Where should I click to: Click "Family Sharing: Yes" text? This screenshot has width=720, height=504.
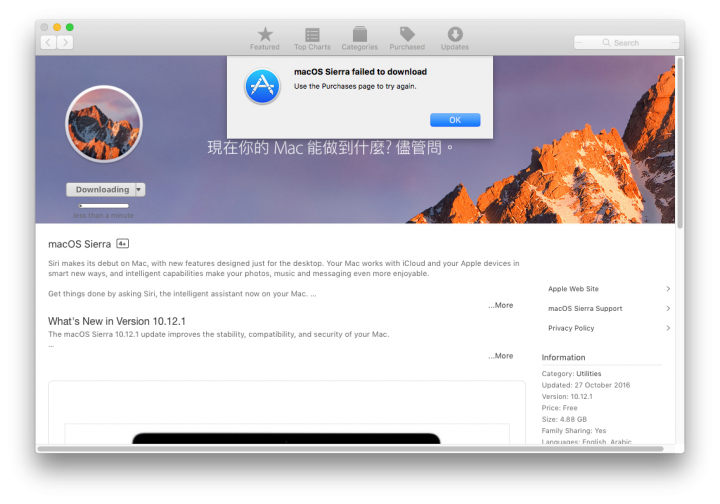pos(574,431)
